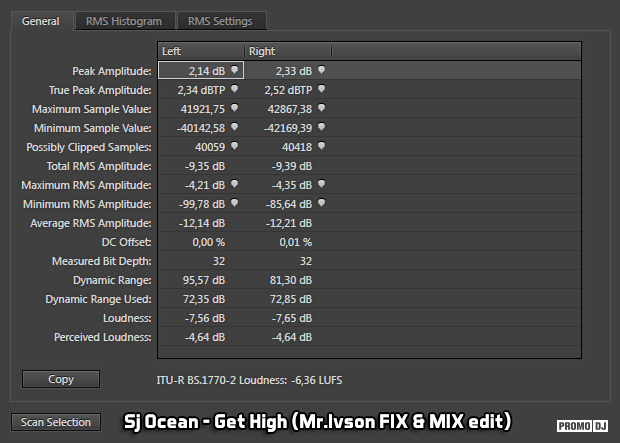
Task: Switch to the RMS Histogram tab
Action: (x=122, y=21)
